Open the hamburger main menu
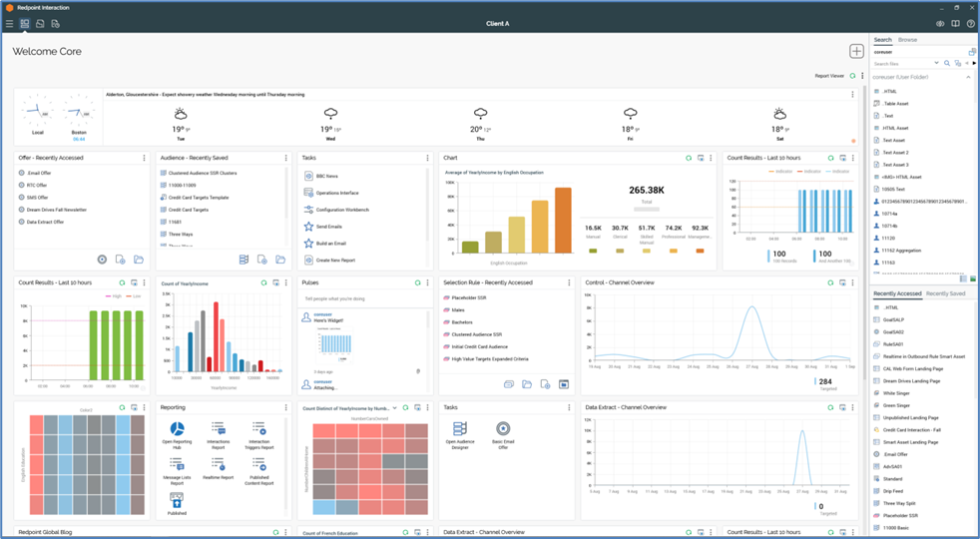This screenshot has width=980, height=539. click(9, 23)
